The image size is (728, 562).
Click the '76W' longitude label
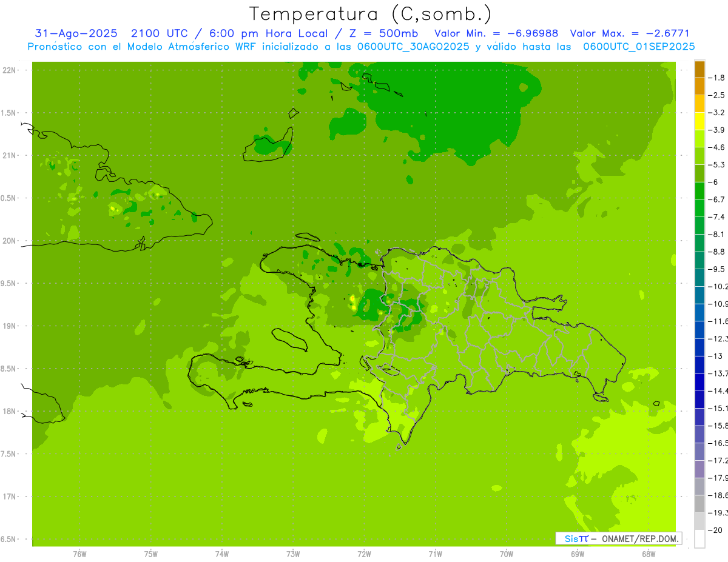79,554
